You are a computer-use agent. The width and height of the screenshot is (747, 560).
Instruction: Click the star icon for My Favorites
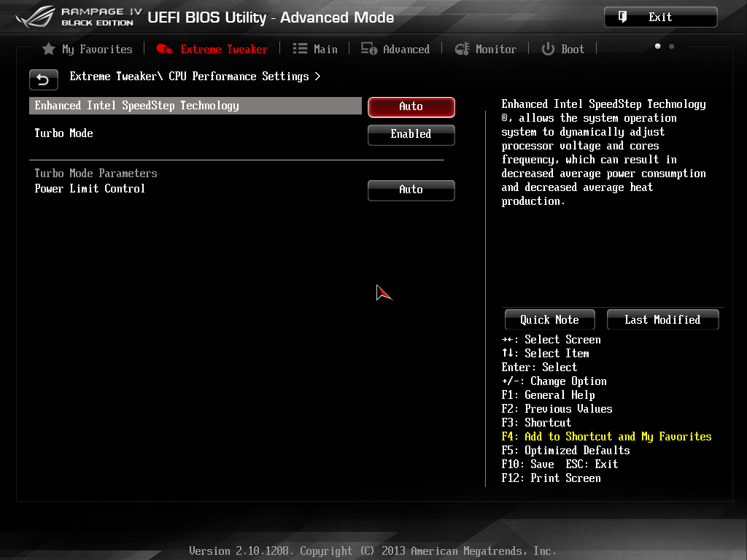pos(49,49)
